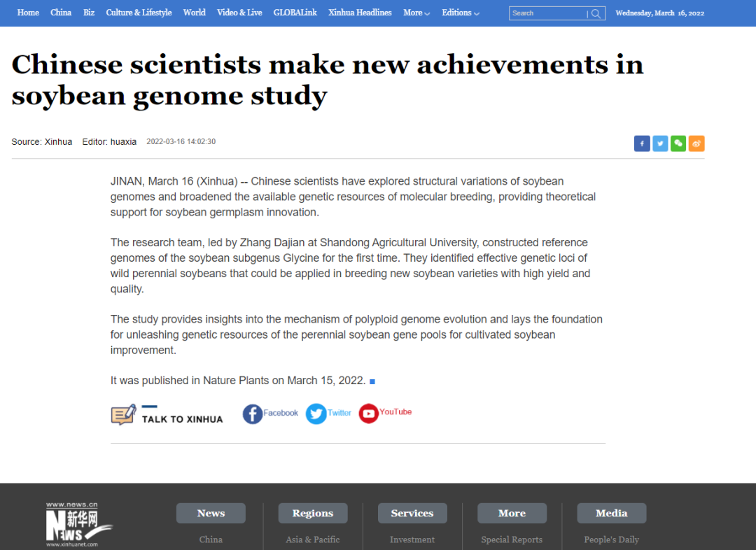This screenshot has height=550, width=756.
Task: Open Xinhua's YouTube channel link
Action: click(385, 413)
